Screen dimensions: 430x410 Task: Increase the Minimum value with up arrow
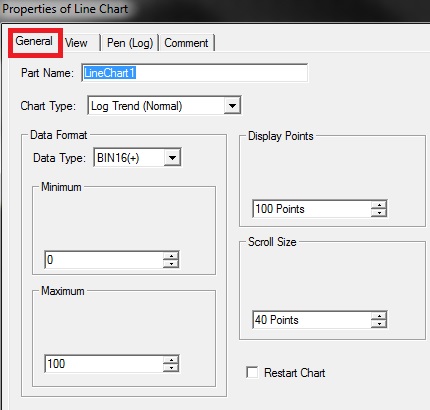tap(171, 256)
